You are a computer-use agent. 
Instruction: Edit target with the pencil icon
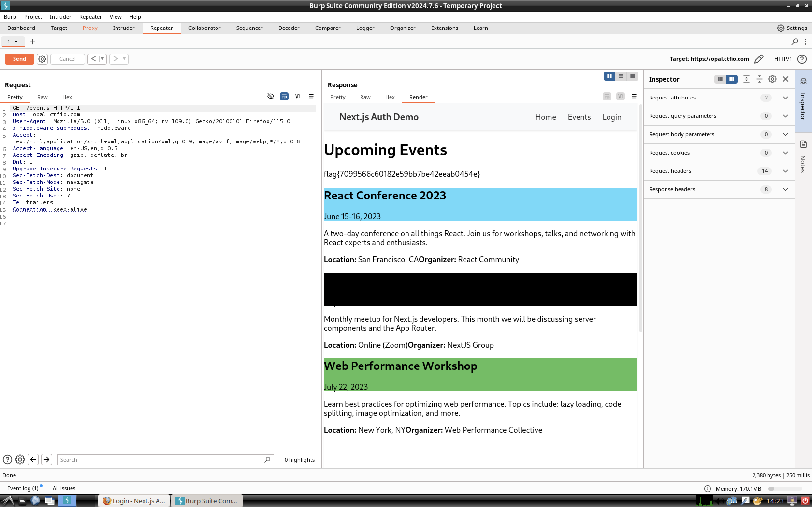pyautogui.click(x=759, y=59)
